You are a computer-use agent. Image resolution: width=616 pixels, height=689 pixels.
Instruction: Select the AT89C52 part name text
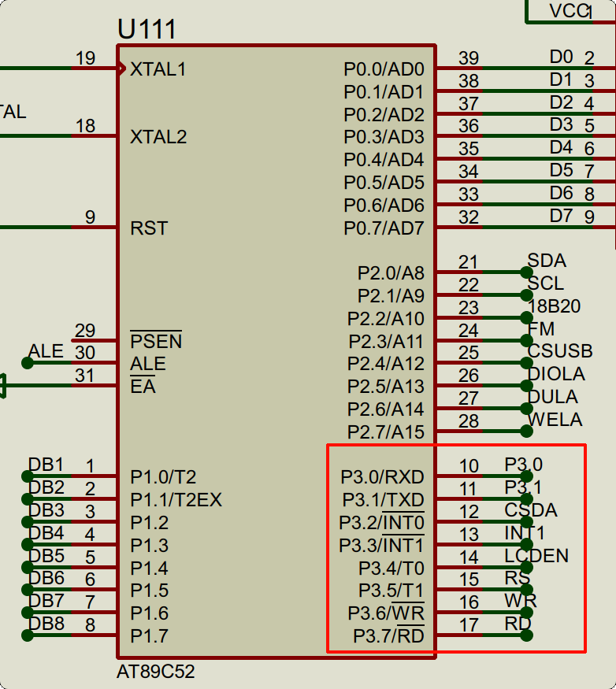click(x=155, y=672)
